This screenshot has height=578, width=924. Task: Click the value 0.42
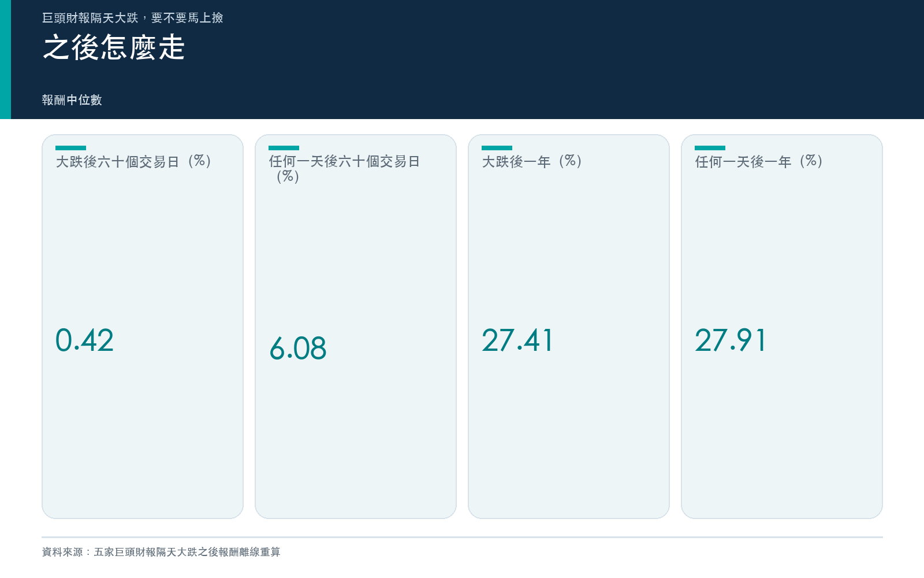(84, 340)
